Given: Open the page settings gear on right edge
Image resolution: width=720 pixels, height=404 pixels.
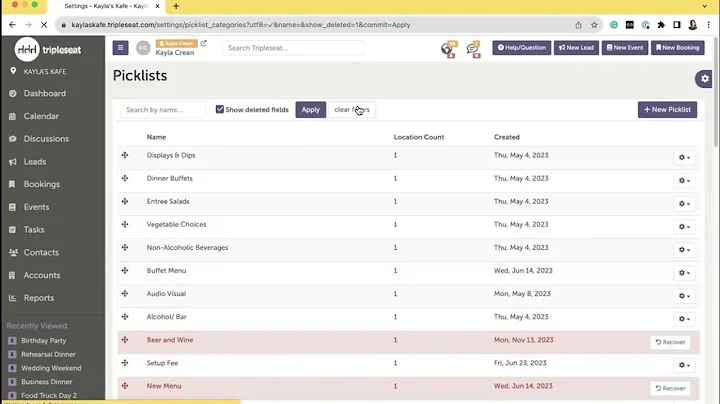Looking at the screenshot, I should point(704,79).
